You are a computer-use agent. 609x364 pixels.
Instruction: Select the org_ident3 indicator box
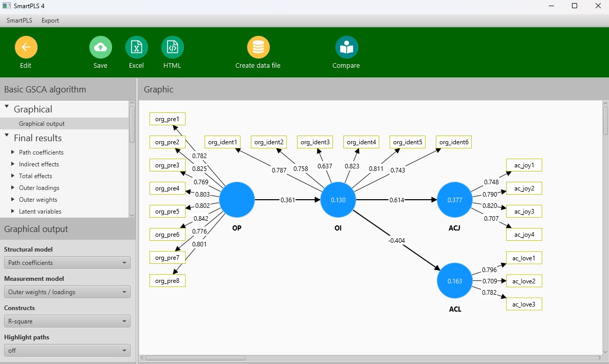tap(316, 142)
